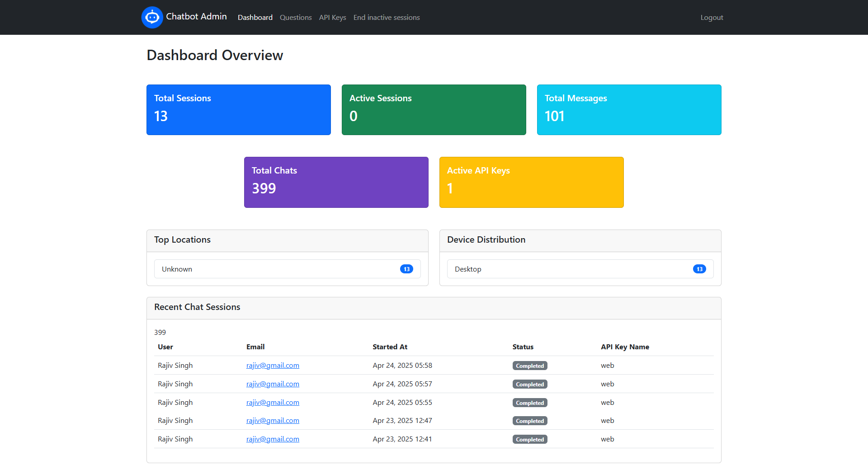Click Completed badge for Apr 23 12:41 session
The width and height of the screenshot is (868, 474).
coord(530,439)
